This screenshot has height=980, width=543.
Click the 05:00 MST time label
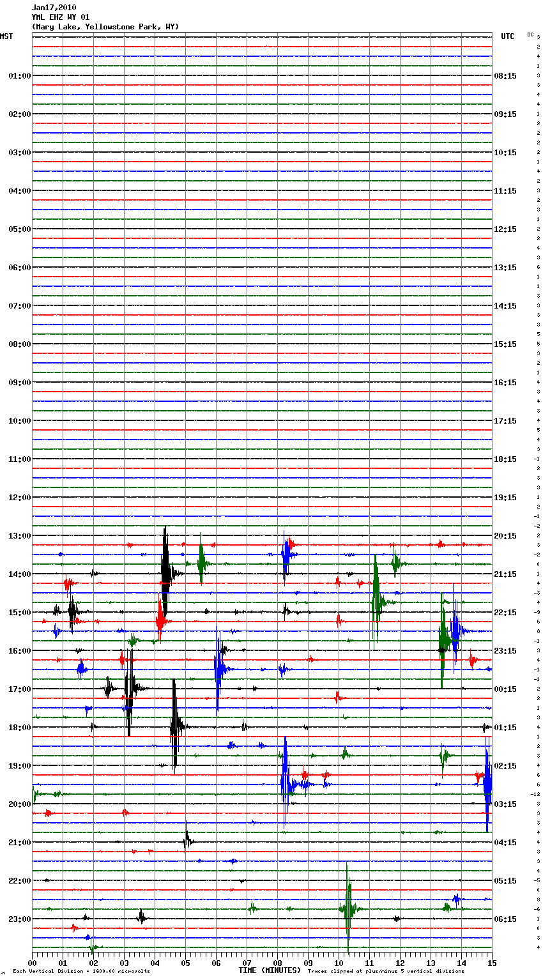(20, 229)
